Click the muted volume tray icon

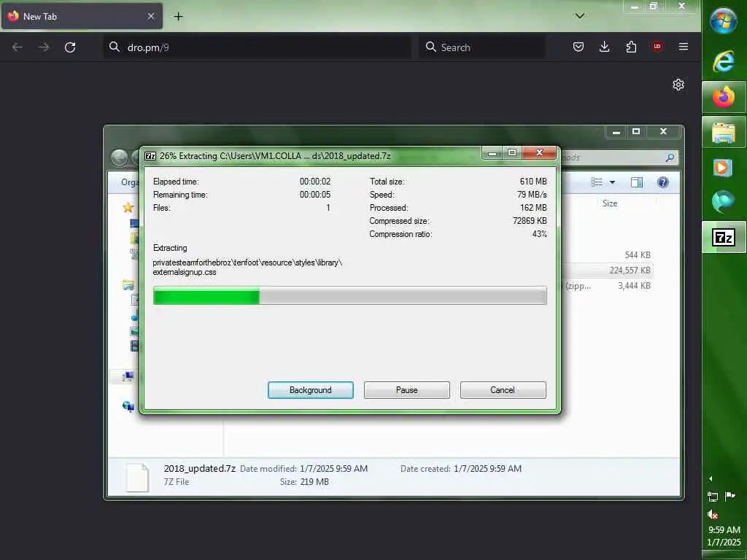(x=713, y=514)
